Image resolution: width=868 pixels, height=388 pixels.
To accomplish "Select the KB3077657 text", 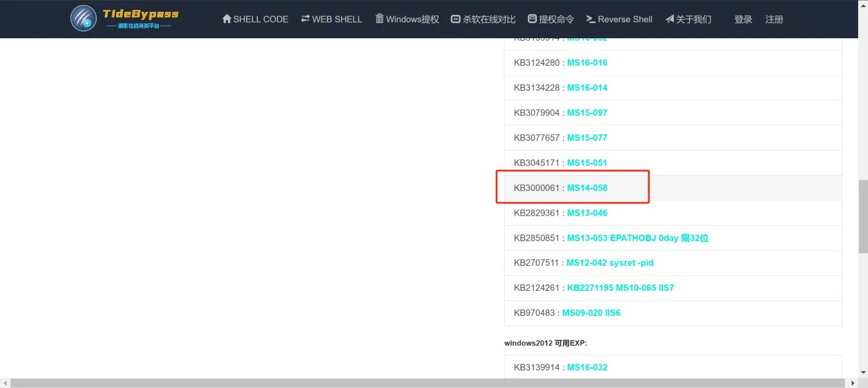I will [537, 138].
